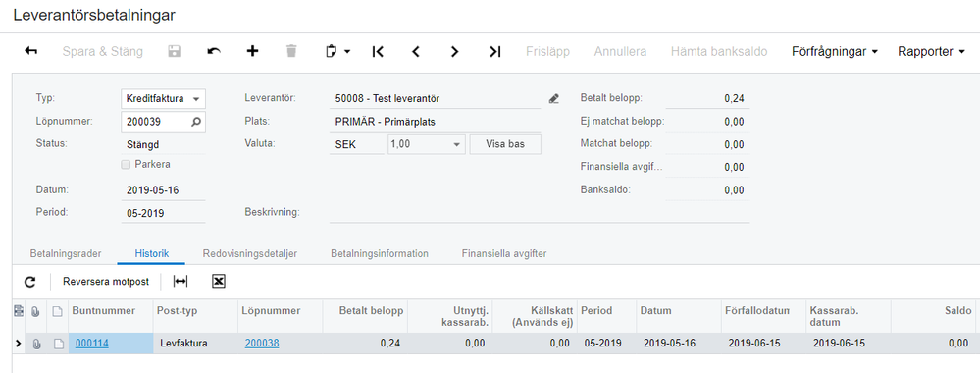Refresh the Historik grid
980x373 pixels.
pos(30,282)
